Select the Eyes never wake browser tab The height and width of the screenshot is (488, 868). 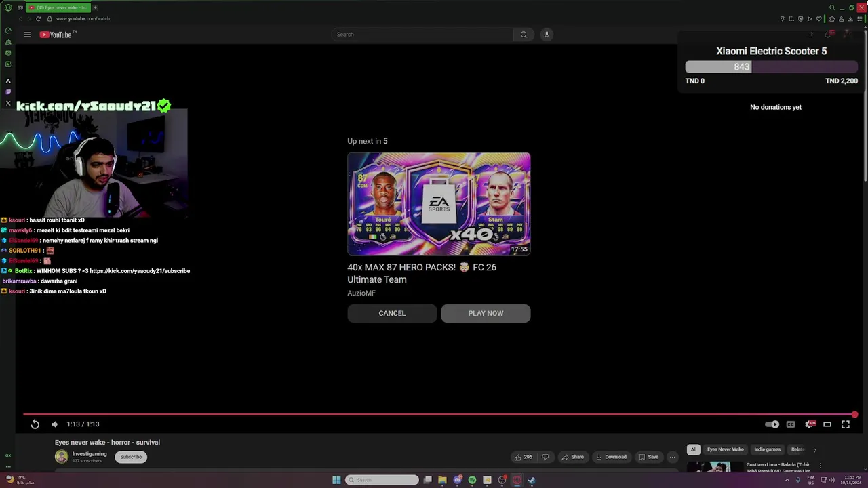58,7
